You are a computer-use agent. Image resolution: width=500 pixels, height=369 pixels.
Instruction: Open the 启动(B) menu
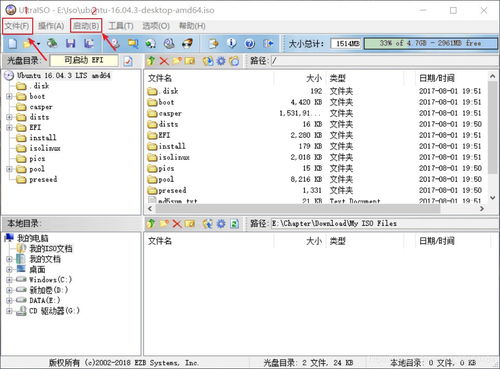tap(86, 26)
